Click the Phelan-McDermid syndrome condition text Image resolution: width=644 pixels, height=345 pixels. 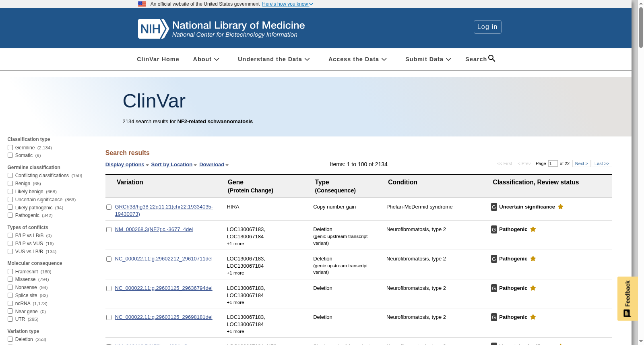coord(419,207)
